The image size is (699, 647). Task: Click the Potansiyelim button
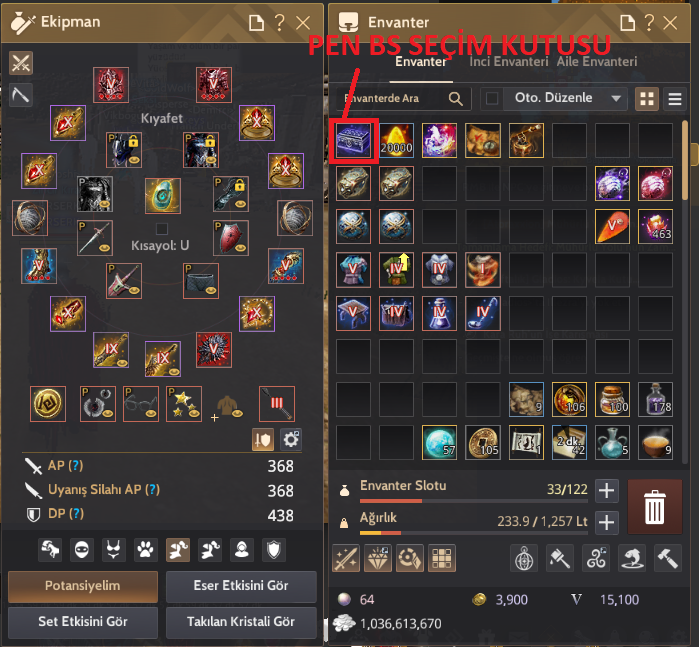point(83,586)
